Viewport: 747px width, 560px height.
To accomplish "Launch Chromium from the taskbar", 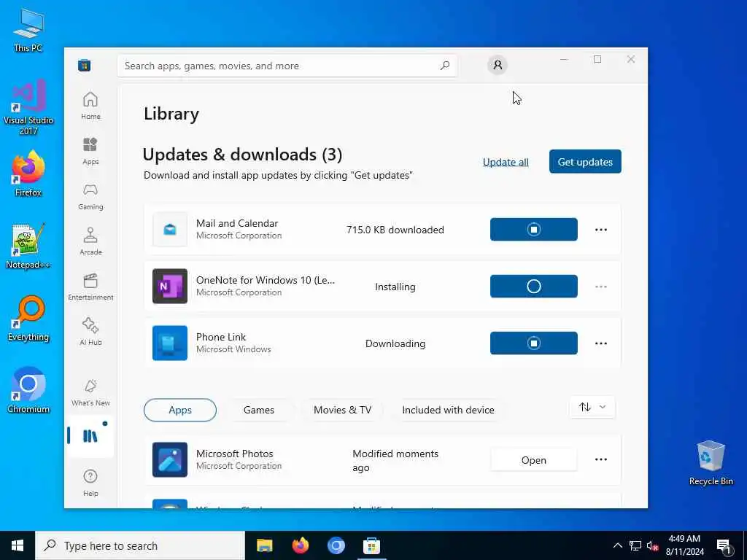I will pos(336,545).
